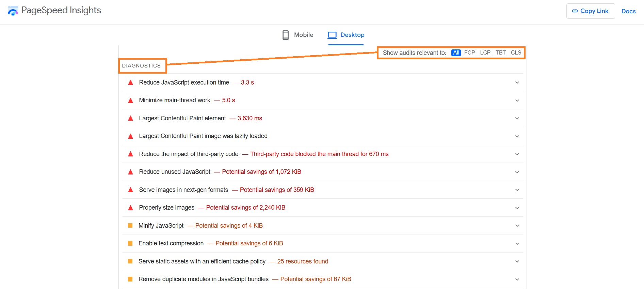This screenshot has height=289, width=644.
Task: Click 'Remove duplicate modules in JavaScript bundles' title
Action: click(x=204, y=279)
